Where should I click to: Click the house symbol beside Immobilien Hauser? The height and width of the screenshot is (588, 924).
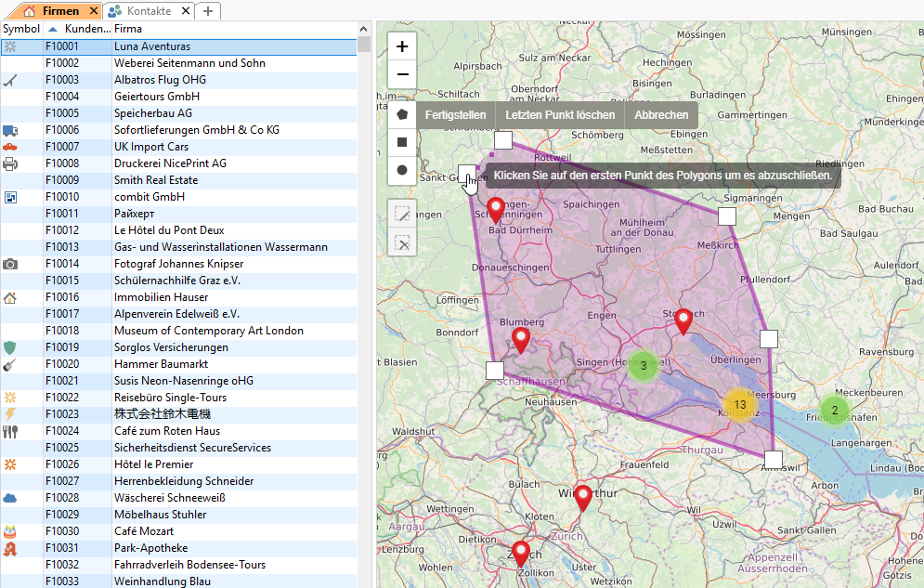tap(9, 296)
